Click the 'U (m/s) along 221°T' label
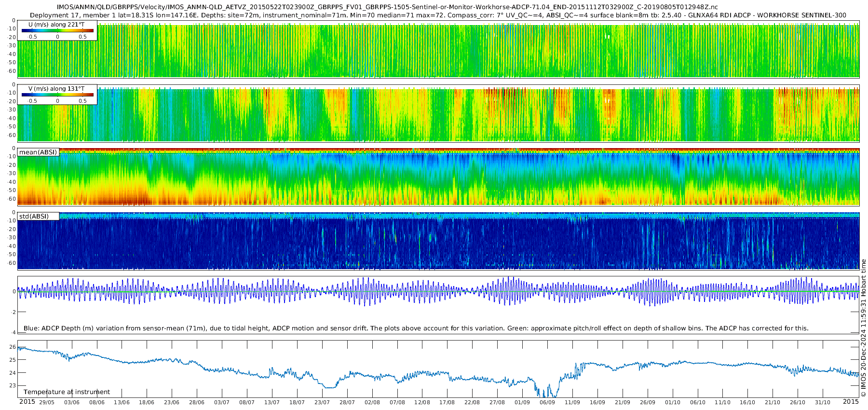 [56, 25]
